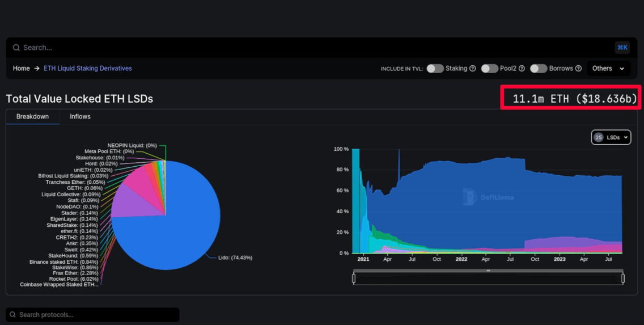Click the '100 %' y-axis label

[341, 149]
